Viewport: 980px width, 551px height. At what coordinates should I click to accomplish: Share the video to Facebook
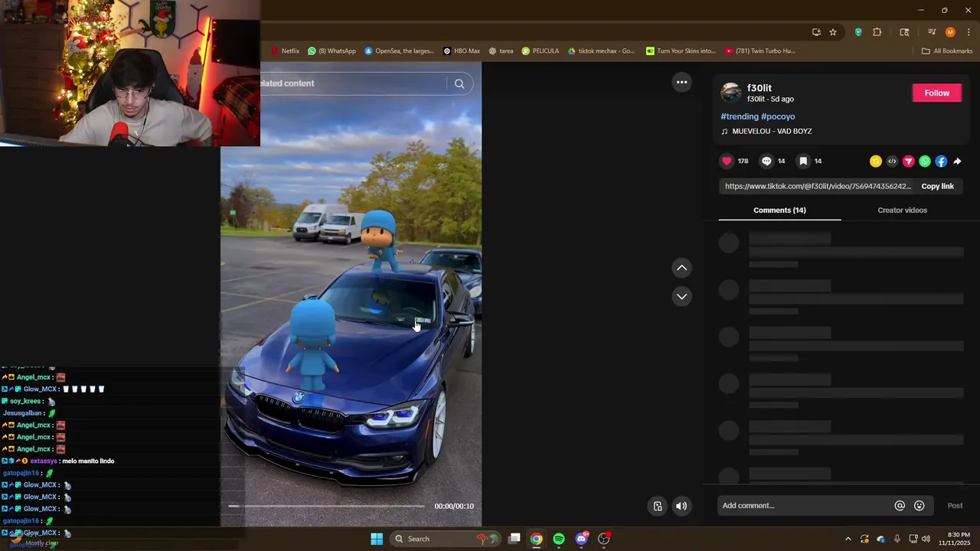coord(941,161)
